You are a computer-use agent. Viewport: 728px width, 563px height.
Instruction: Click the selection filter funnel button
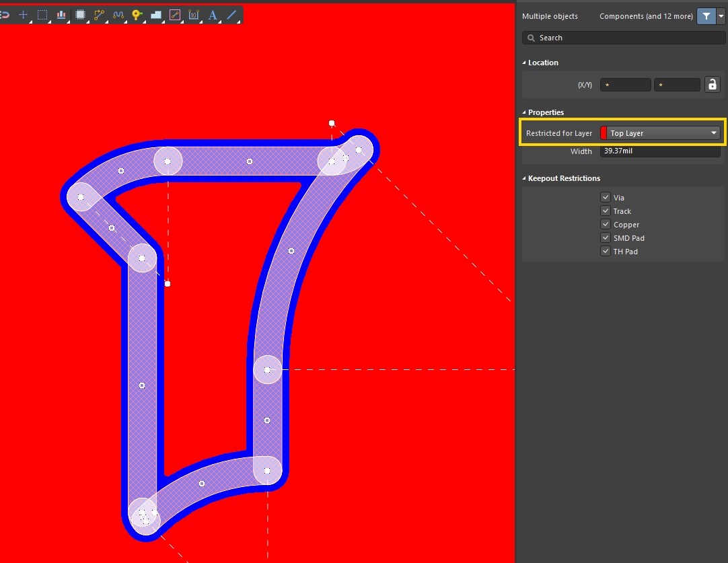tap(706, 16)
